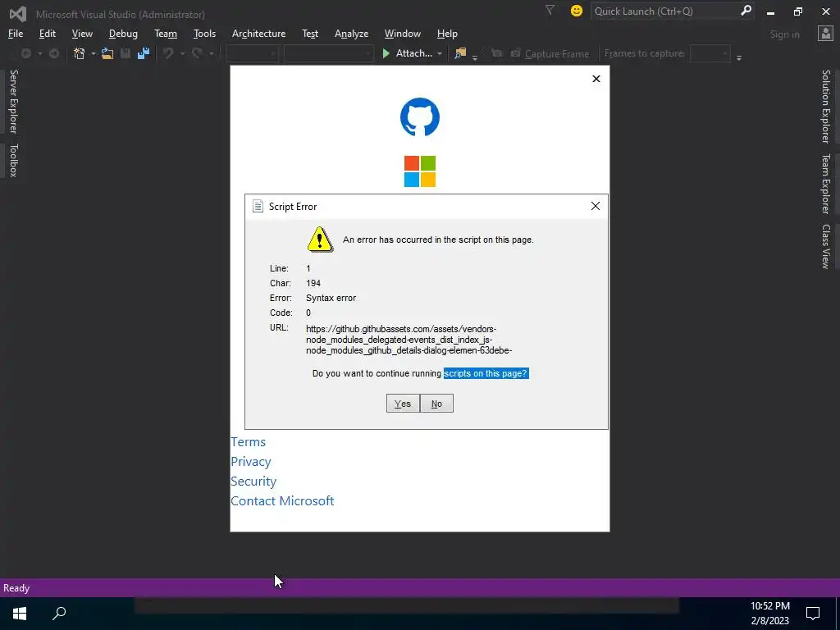Click the Open File folder icon
This screenshot has width=840, height=630.
[x=107, y=53]
